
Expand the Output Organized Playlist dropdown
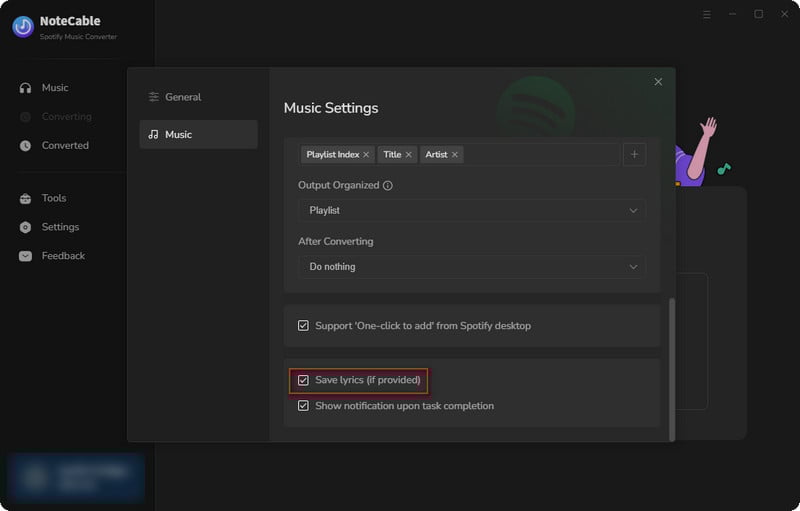coord(472,210)
